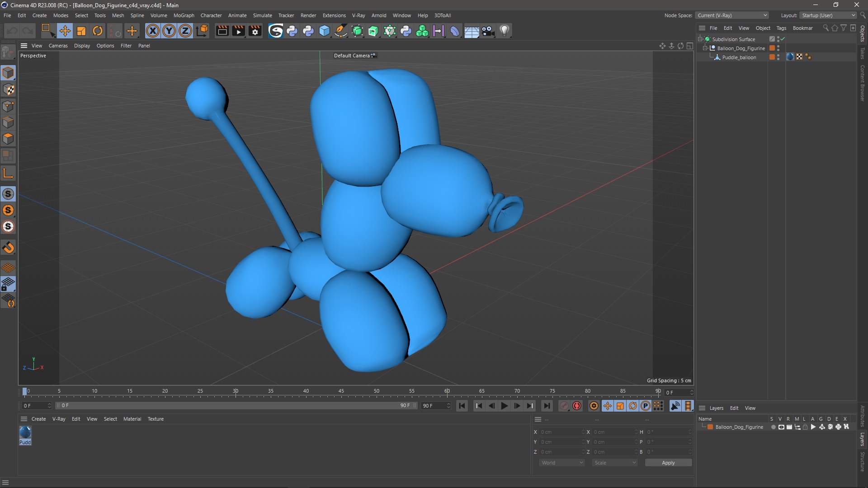Open Object Manager hamburger menu
Viewport: 868px width, 488px height.
[x=702, y=28]
